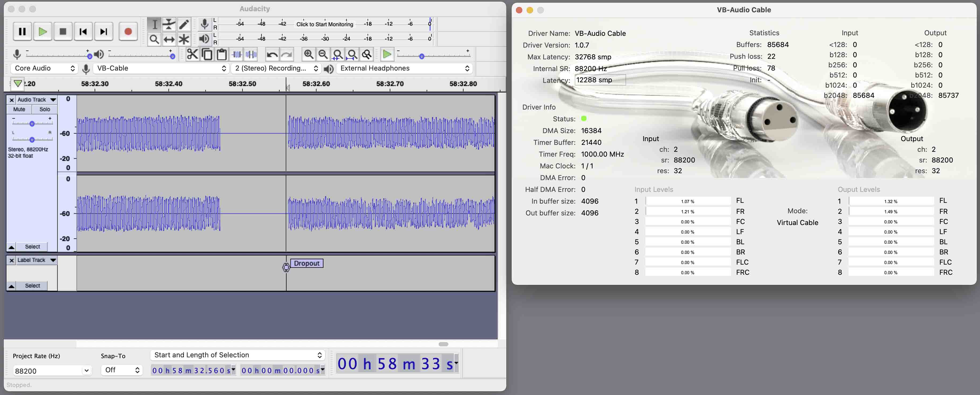Close the Label Track with its X
980x395 pixels.
click(11, 260)
